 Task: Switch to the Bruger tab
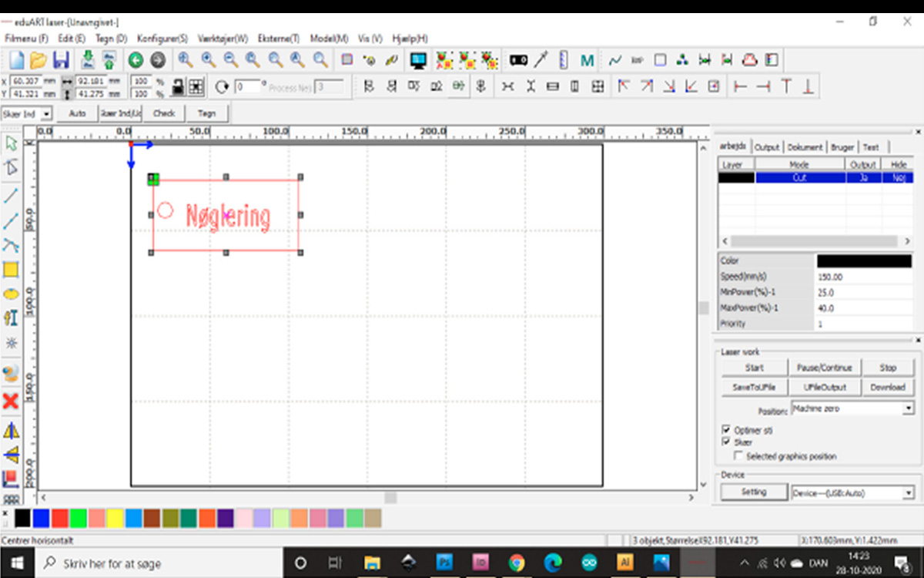coord(842,146)
